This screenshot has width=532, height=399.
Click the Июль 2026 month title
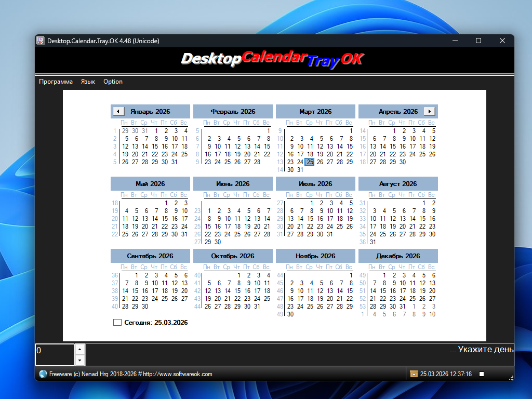(315, 183)
